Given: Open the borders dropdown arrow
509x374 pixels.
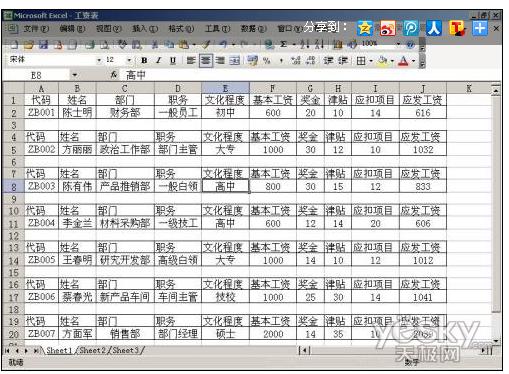Looking at the screenshot, I should point(371,61).
